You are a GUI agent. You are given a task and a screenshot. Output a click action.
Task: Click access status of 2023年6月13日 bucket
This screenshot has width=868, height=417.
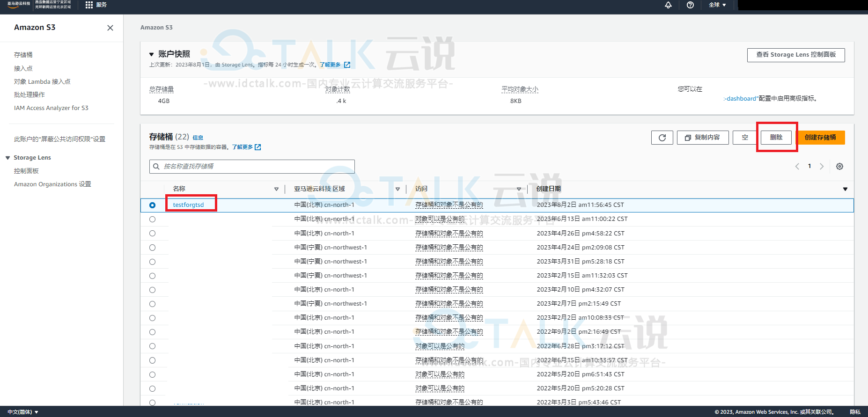440,219
